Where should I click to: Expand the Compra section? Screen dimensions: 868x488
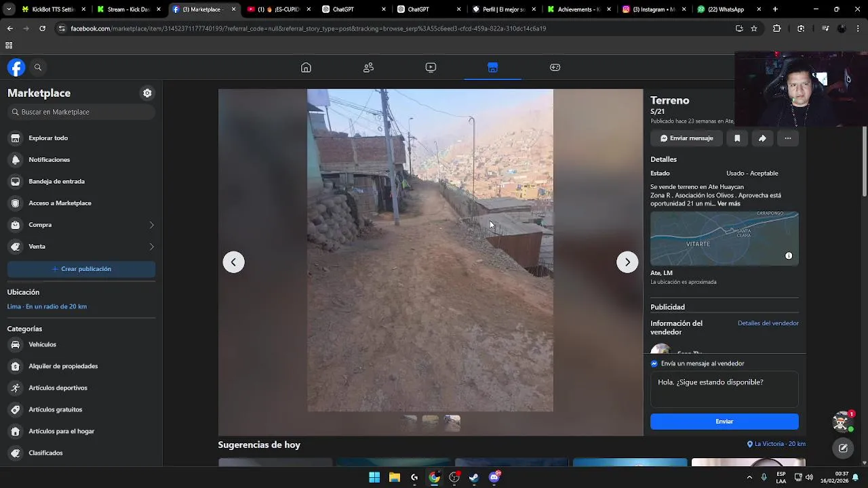[81, 225]
